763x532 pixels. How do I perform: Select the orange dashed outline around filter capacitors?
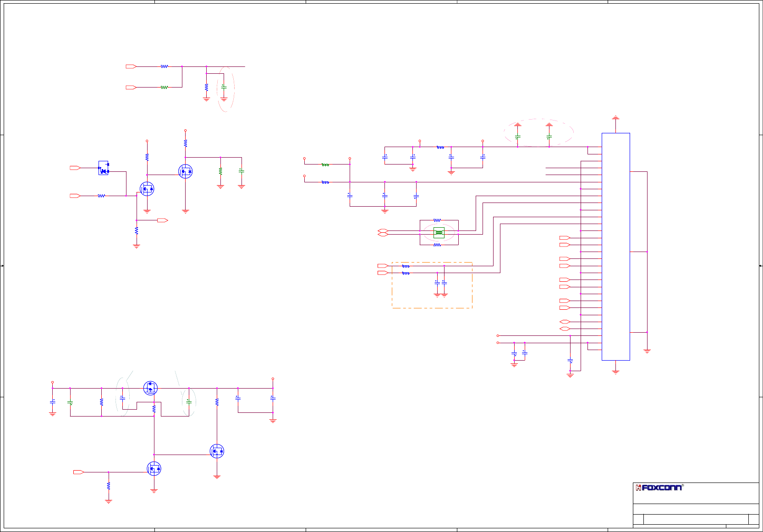coord(432,285)
